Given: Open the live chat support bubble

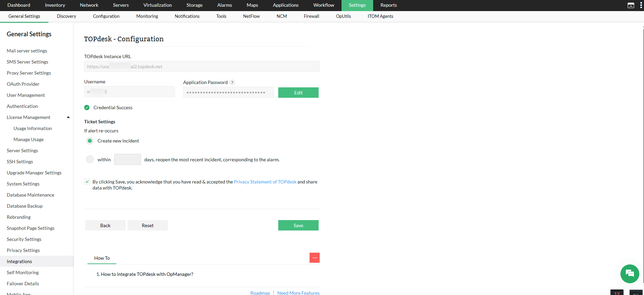Looking at the screenshot, I should [x=630, y=273].
